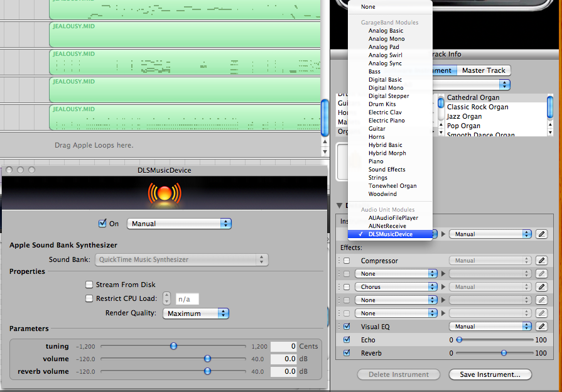Viewport: 562px width, 392px height.
Task: Click the Chorus edit pencil icon
Action: tap(541, 287)
